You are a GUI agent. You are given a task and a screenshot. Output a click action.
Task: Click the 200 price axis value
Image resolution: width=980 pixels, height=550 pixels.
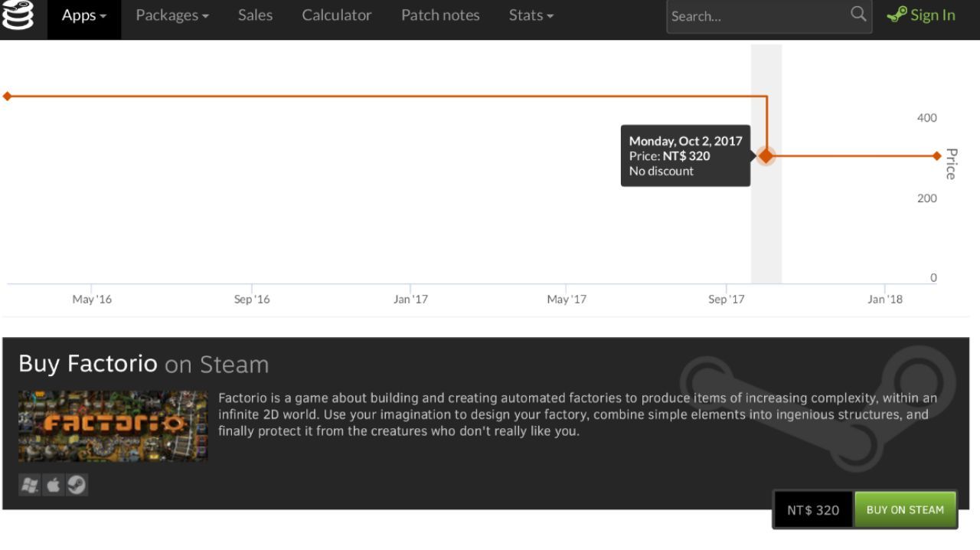pos(926,198)
